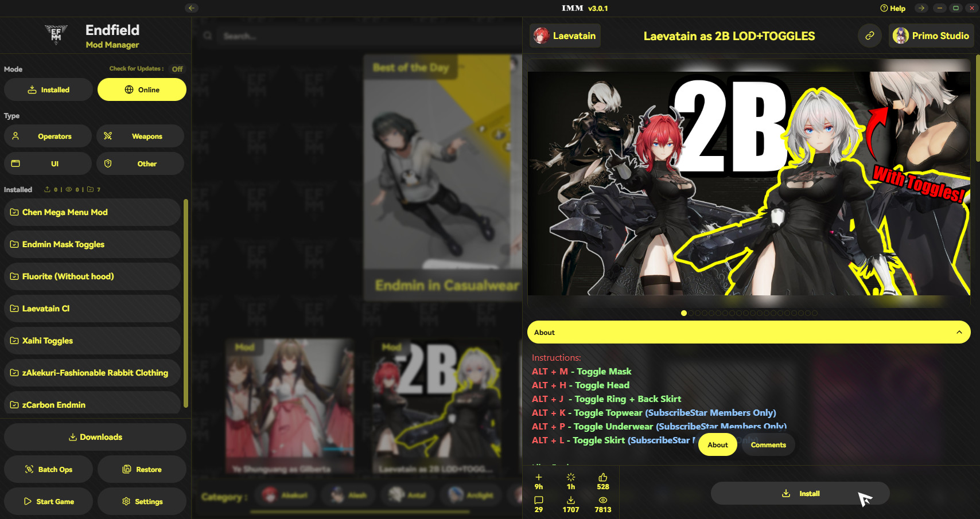Switch to the Comments tab
The height and width of the screenshot is (519, 980).
click(768, 444)
